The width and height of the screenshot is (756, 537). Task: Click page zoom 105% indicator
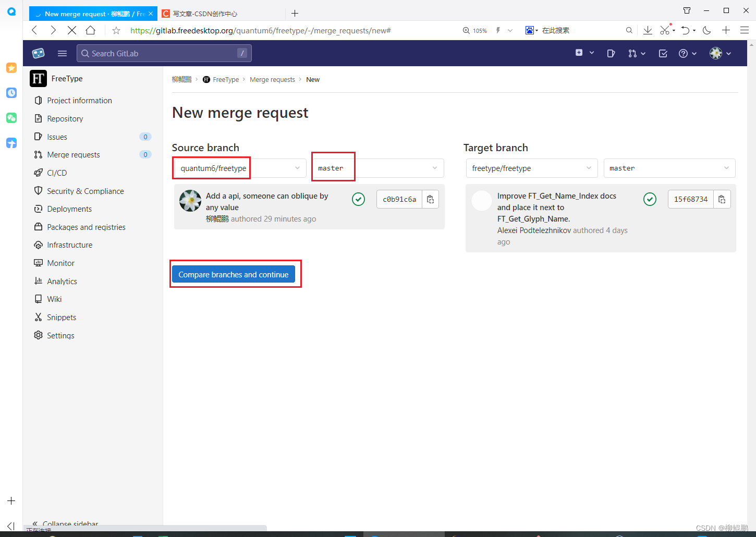(x=475, y=31)
